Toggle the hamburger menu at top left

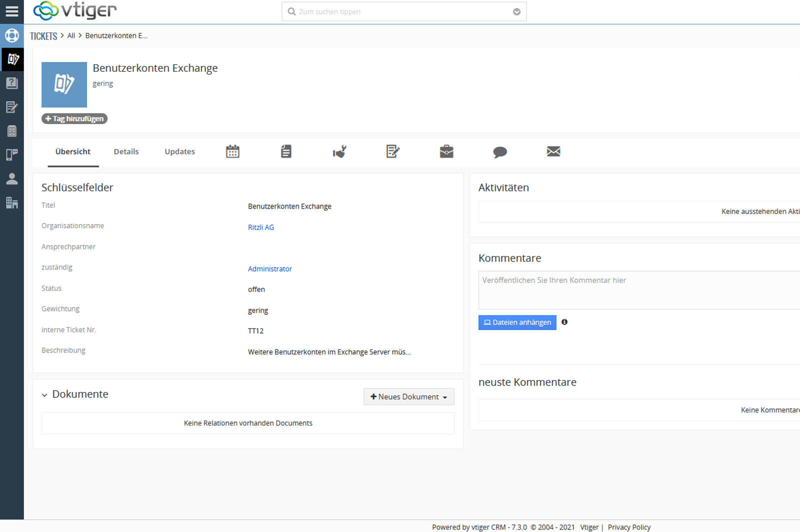tap(12, 10)
